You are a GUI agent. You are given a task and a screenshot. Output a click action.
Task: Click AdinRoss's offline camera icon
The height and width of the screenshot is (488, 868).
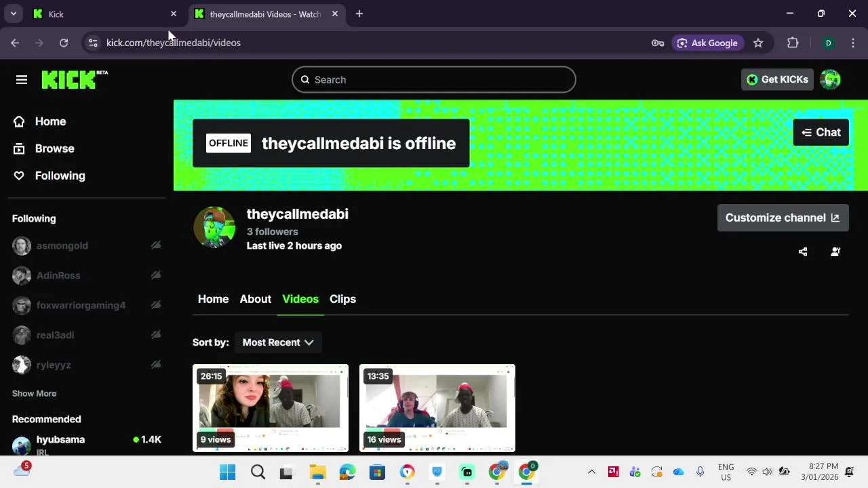coord(156,275)
